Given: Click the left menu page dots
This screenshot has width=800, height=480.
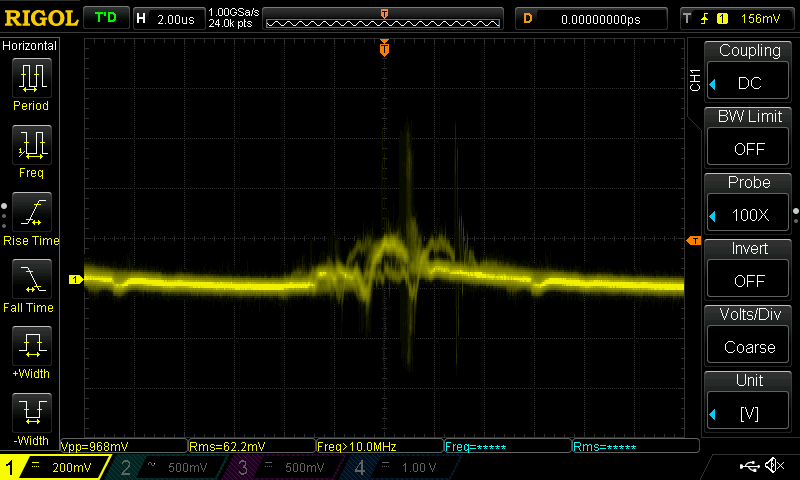Looking at the screenshot, I should [x=4, y=216].
